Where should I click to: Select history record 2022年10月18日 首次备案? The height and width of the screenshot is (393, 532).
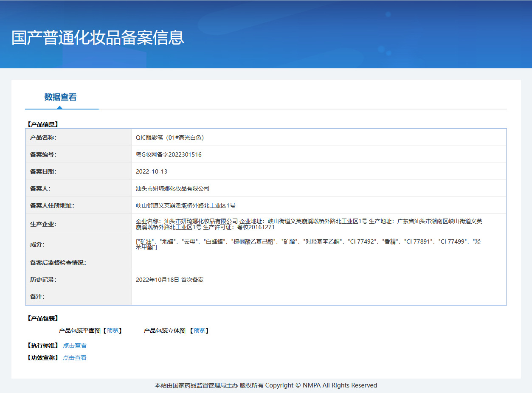tap(170, 280)
